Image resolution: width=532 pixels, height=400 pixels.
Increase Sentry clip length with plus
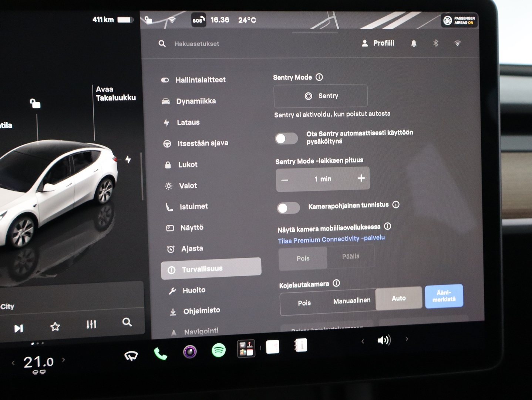361,178
